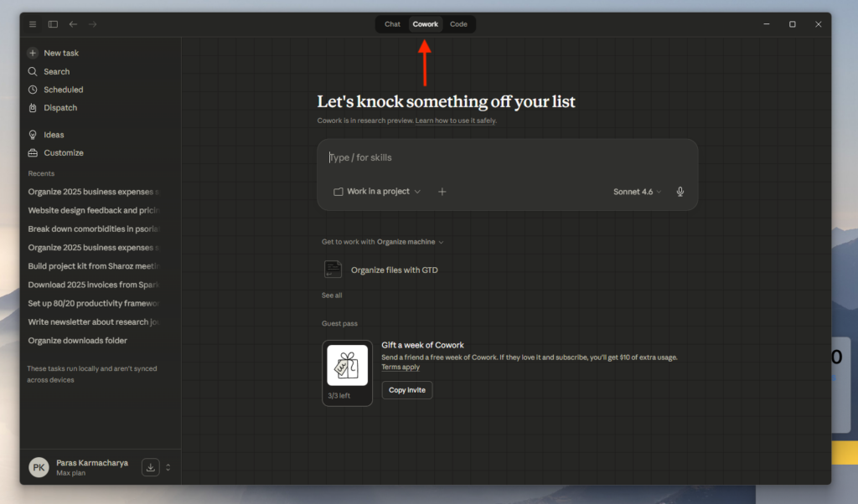
Task: Click the task prompt input field
Action: click(x=507, y=157)
